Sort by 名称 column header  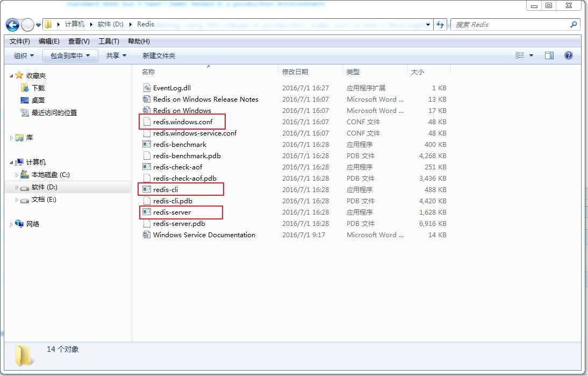point(148,72)
